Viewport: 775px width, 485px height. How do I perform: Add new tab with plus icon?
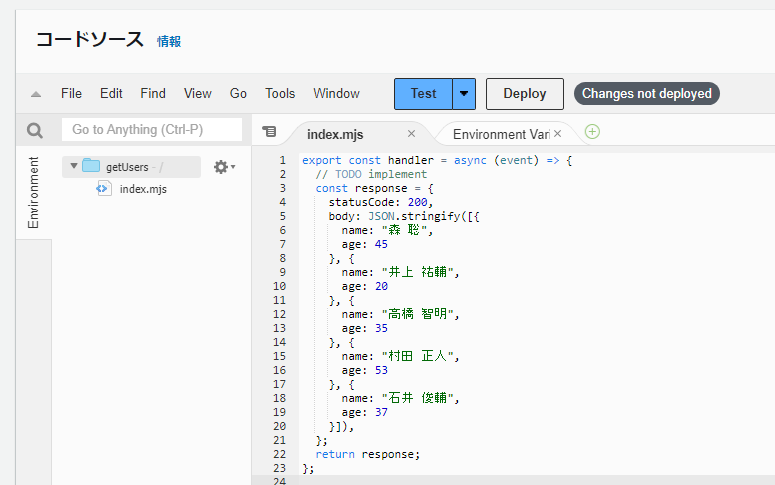point(592,132)
